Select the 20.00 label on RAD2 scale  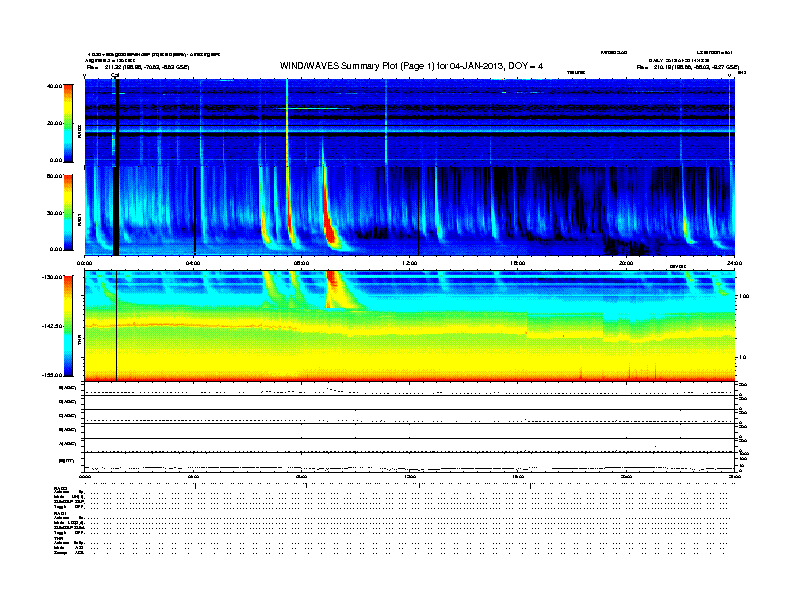(54, 123)
